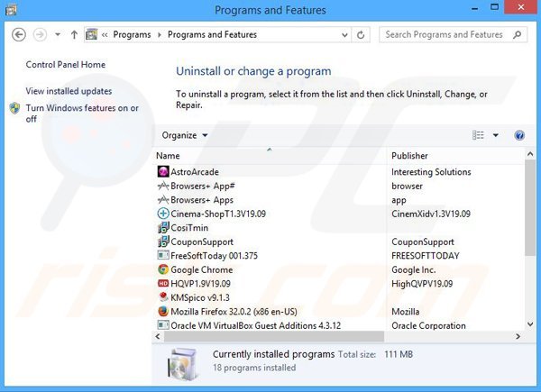Viewport: 541px width, 392px height.
Task: Select the CouponSupport program name
Action: point(202,242)
